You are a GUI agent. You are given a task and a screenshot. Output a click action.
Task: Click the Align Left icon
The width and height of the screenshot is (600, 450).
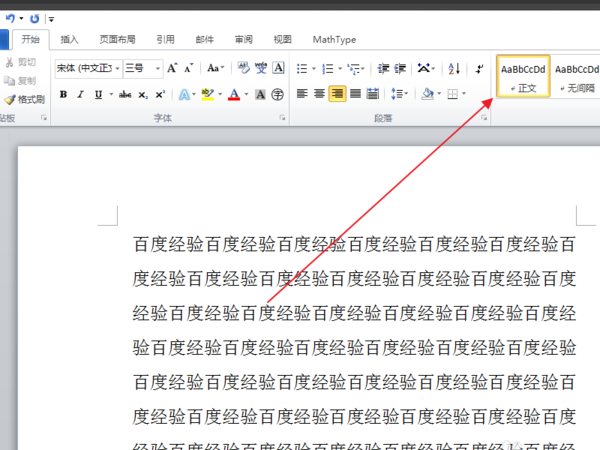pyautogui.click(x=302, y=94)
